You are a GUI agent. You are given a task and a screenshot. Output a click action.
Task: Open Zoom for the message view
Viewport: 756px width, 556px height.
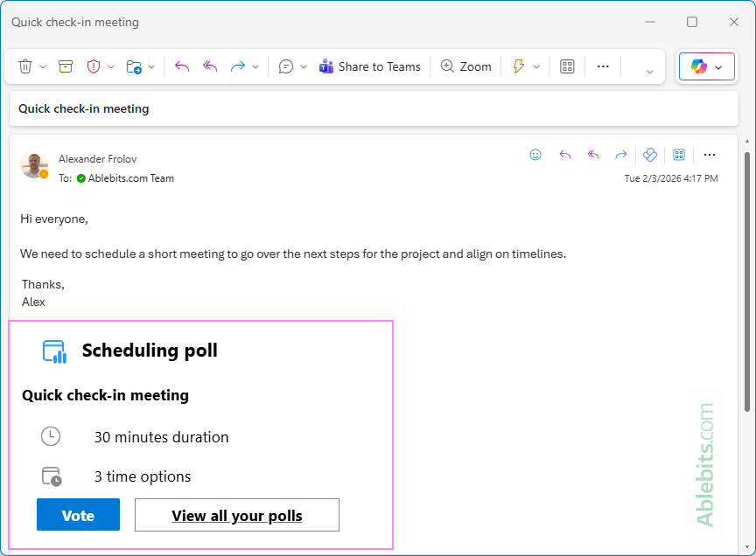(465, 66)
